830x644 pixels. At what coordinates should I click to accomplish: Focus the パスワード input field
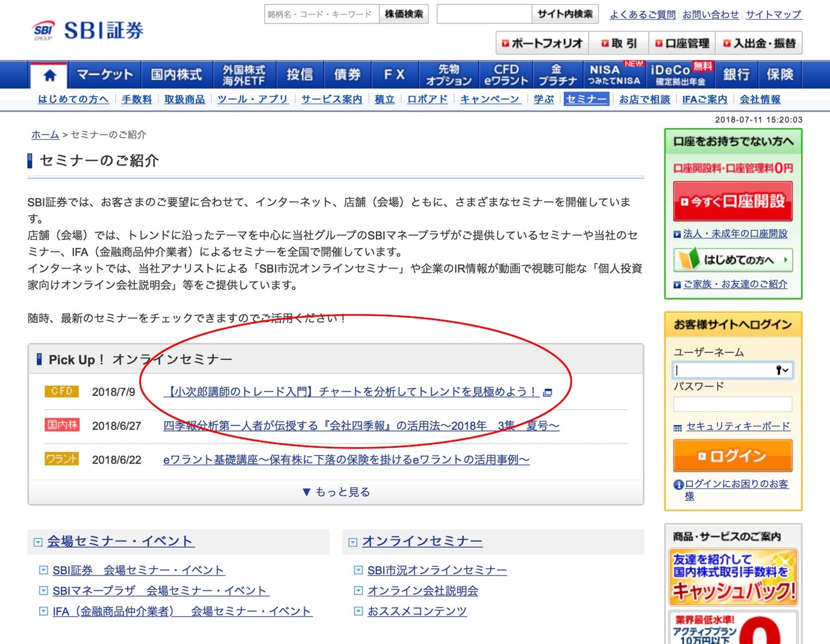click(733, 404)
